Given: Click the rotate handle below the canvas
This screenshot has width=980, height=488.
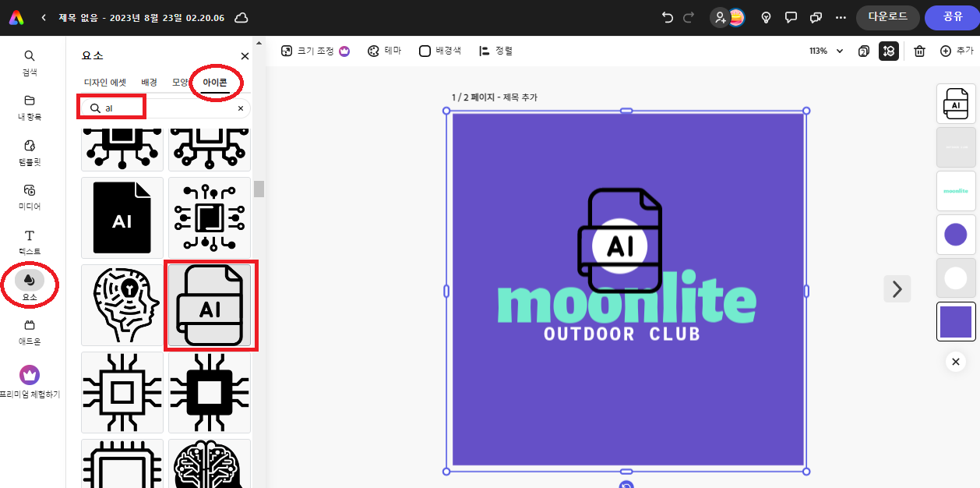Looking at the screenshot, I should (x=626, y=485).
